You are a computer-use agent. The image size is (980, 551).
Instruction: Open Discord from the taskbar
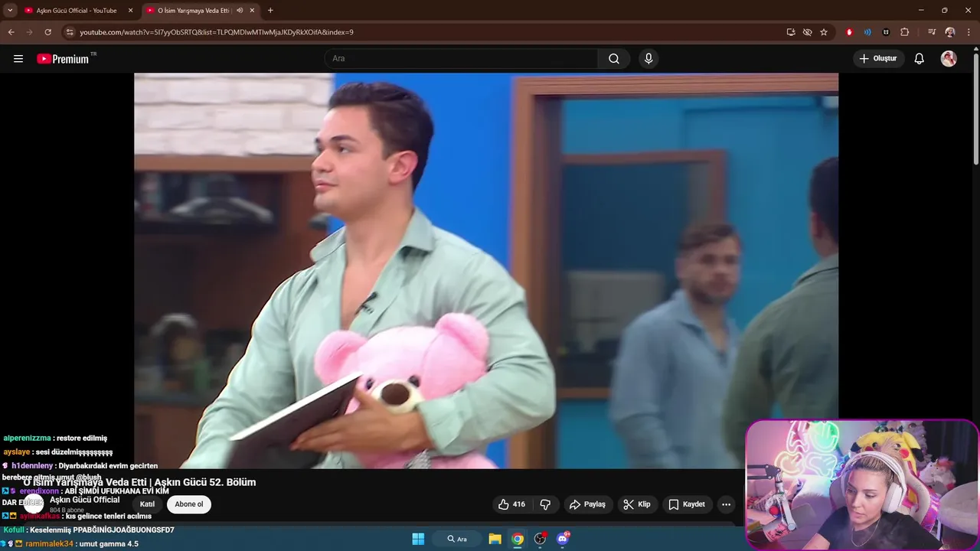click(563, 539)
